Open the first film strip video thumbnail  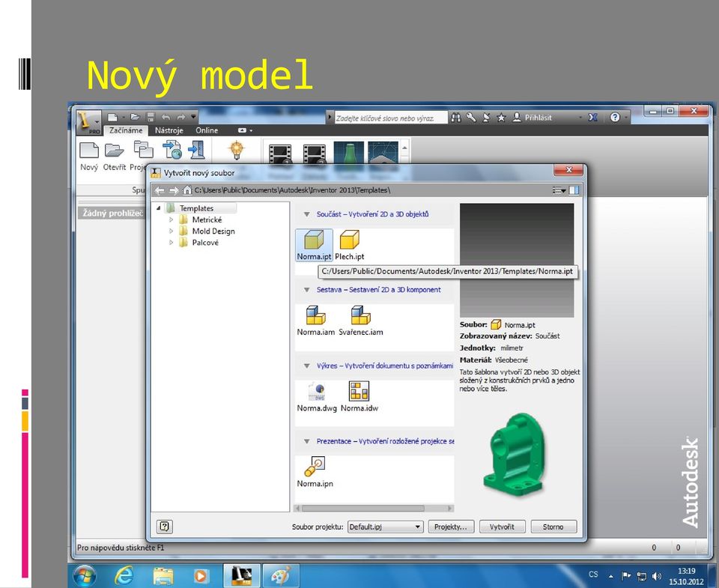click(x=280, y=154)
